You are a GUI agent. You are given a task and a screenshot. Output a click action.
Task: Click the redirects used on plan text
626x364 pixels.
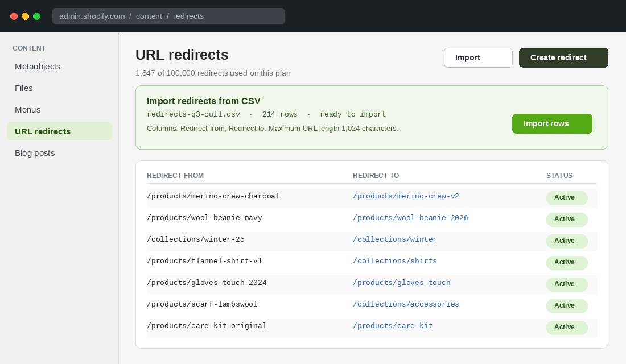(213, 73)
